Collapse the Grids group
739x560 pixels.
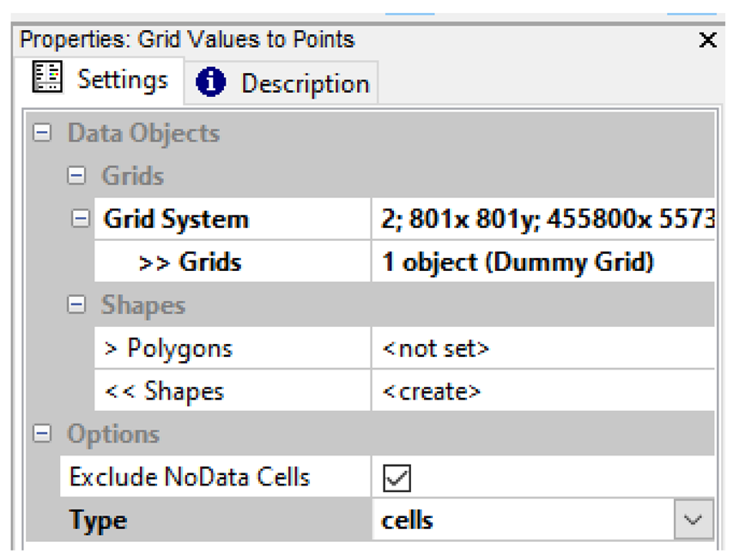coord(77,177)
